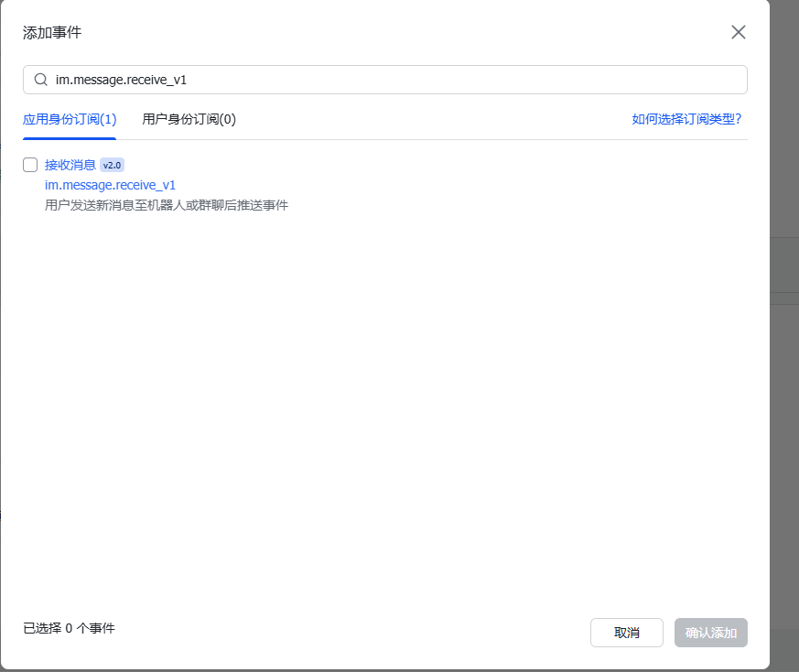Click the v2.0 version badge
The width and height of the screenshot is (799, 672).
pos(112,165)
